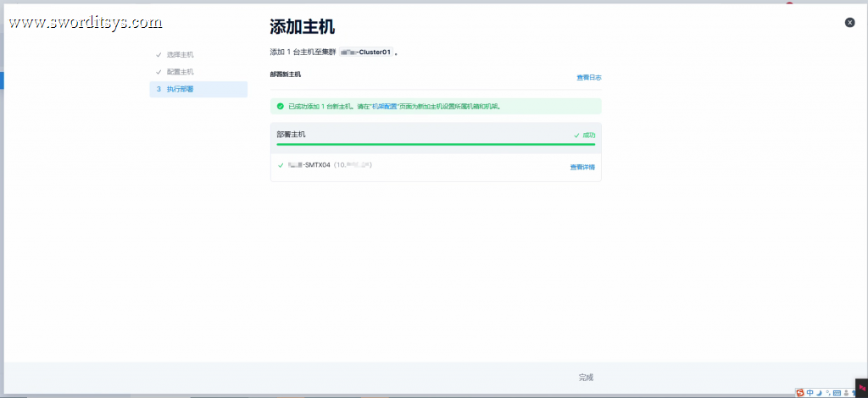Click the 部署主机 progress bar

[x=436, y=144]
